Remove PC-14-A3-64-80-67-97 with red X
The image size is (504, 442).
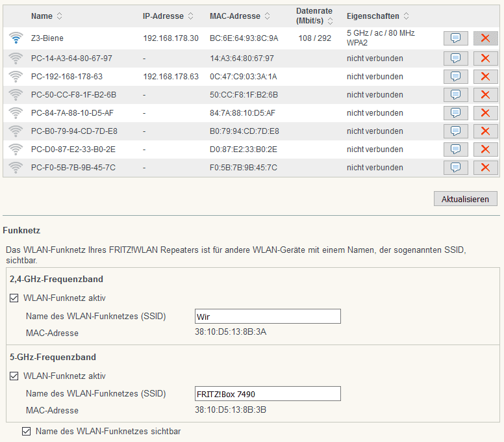(485, 58)
